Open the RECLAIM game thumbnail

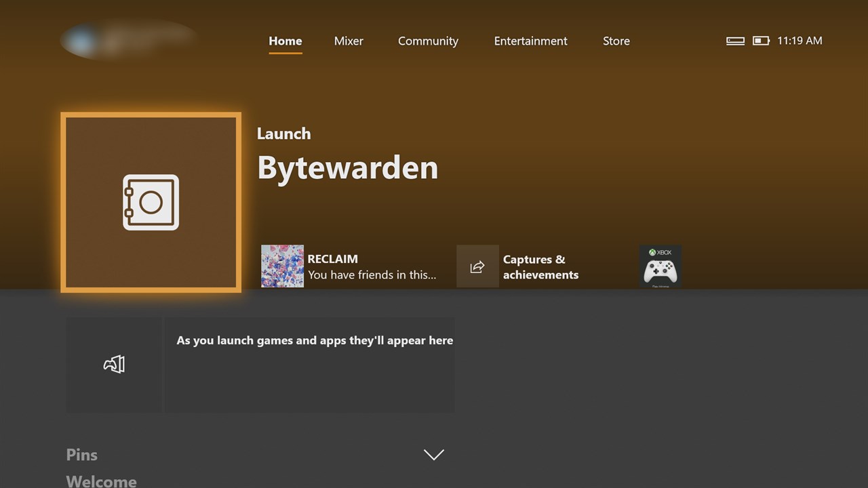(282, 266)
